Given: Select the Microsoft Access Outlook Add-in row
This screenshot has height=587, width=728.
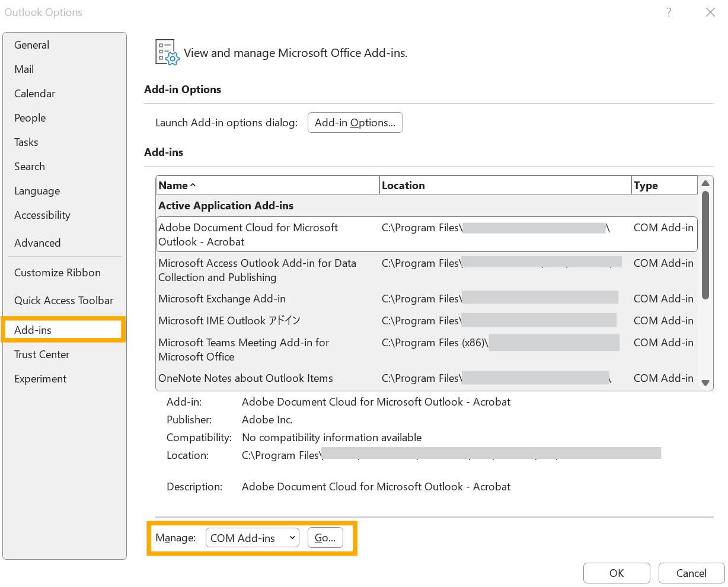Looking at the screenshot, I should pos(427,270).
